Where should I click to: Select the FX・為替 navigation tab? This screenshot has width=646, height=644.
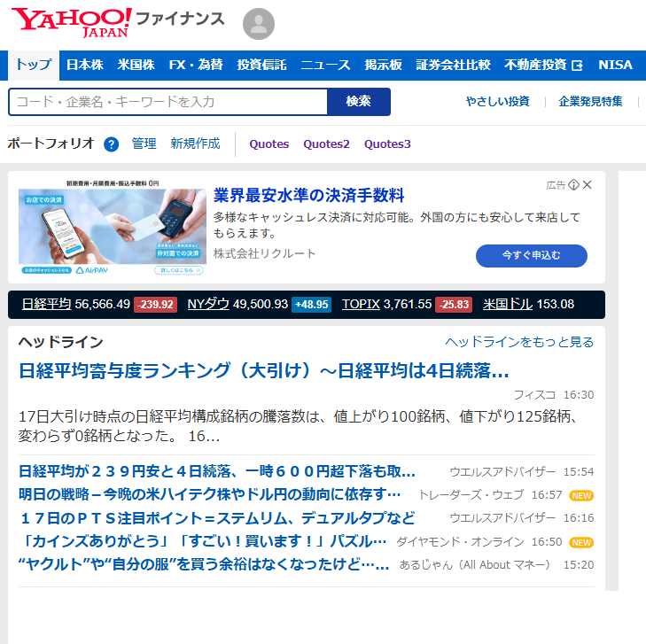[196, 66]
